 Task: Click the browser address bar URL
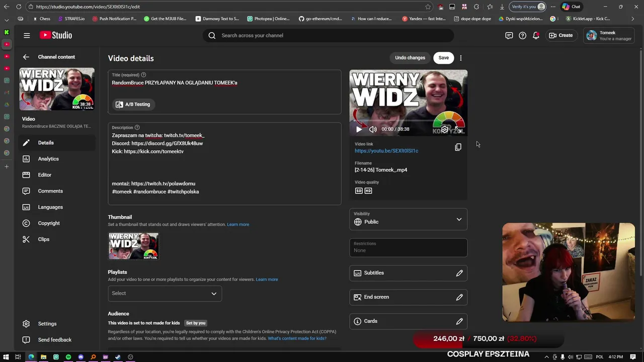(88, 7)
